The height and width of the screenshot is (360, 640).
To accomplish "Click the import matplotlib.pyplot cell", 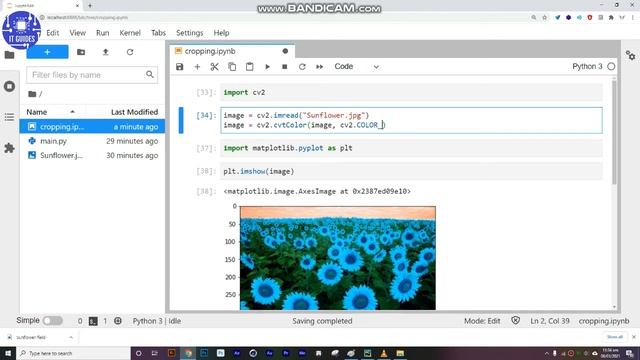I will [411, 148].
